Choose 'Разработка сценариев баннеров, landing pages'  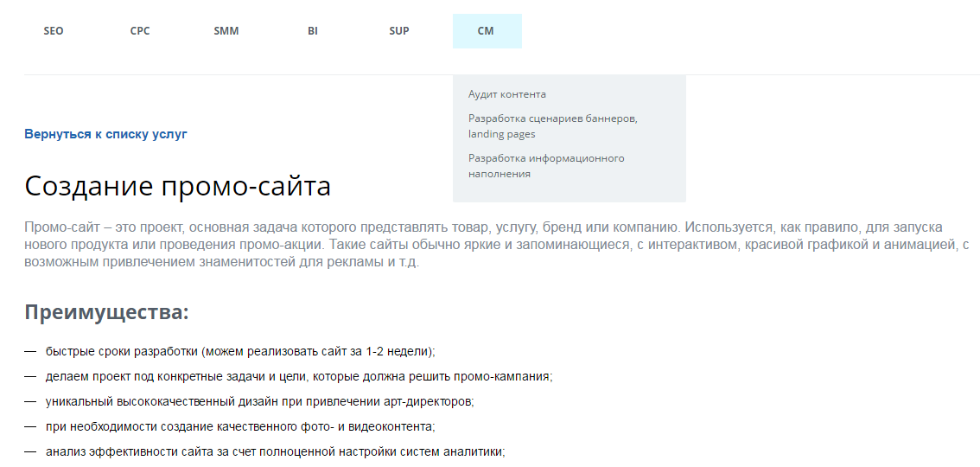(553, 125)
